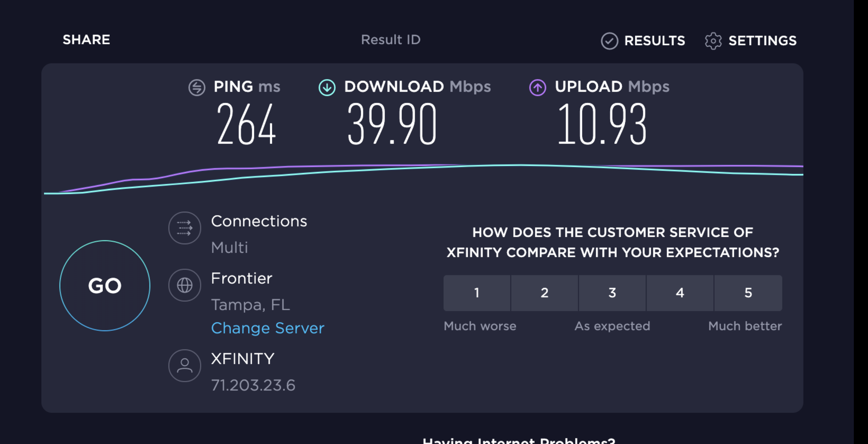Screen dimensions: 868x444
Task: Select rating 2 in the survey
Action: click(544, 293)
